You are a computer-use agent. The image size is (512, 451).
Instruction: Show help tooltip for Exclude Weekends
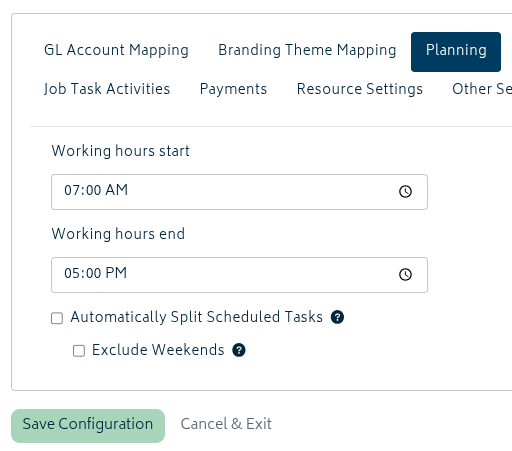click(x=239, y=350)
